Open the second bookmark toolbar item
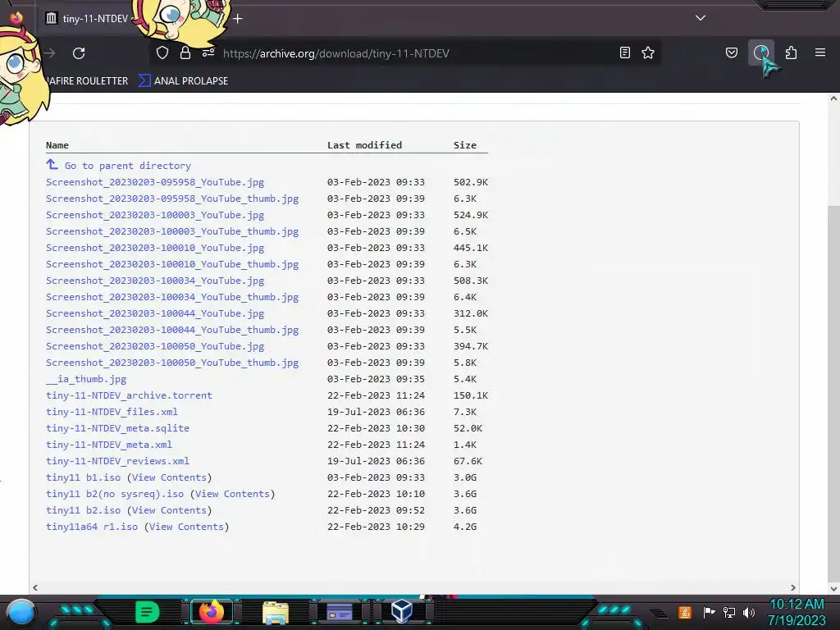The image size is (840, 630). click(x=183, y=81)
